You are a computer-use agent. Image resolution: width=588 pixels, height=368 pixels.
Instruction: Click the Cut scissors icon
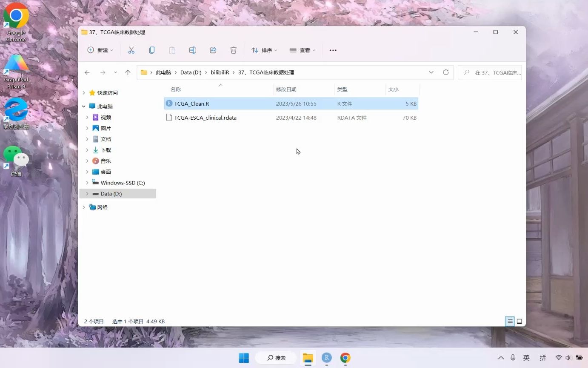[131, 50]
